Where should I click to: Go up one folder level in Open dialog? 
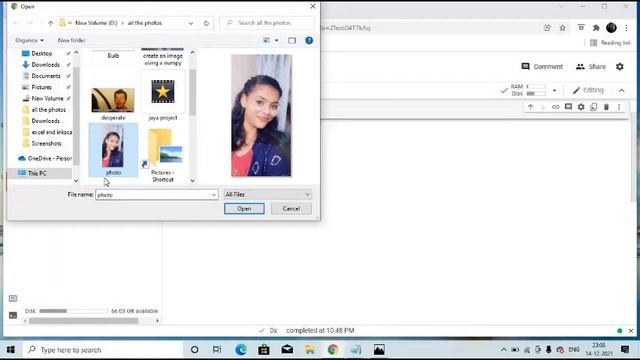click(x=51, y=23)
